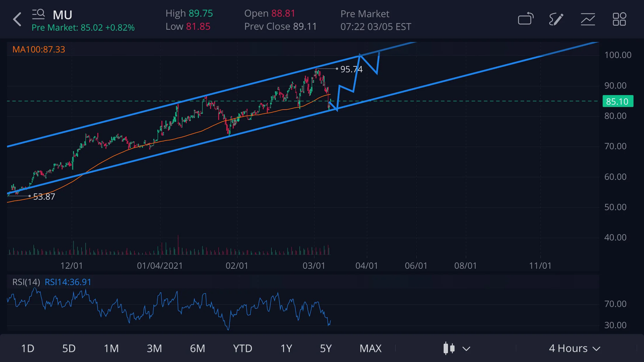Expand the chart type dropdown chevron
The image size is (644, 362).
pyautogui.click(x=466, y=349)
